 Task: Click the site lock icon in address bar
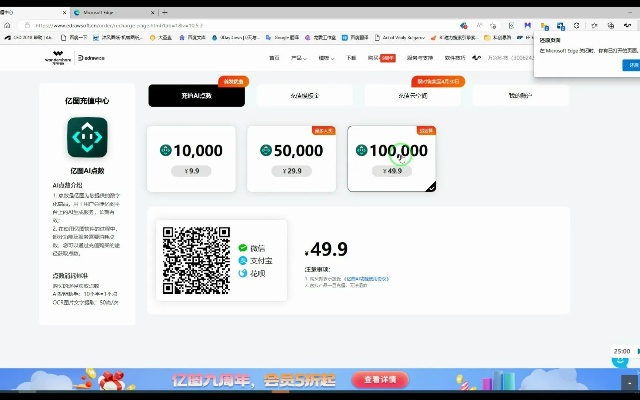27,25
